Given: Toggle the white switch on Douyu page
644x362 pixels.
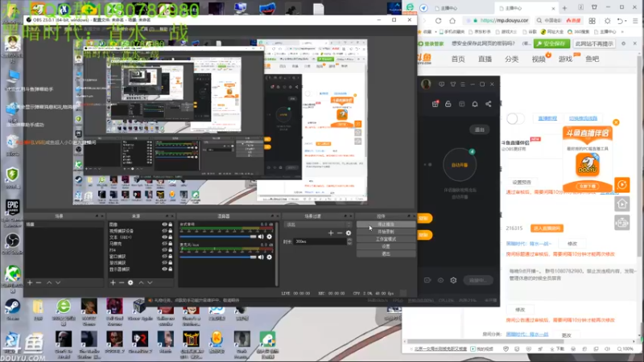Looking at the screenshot, I should pyautogui.click(x=515, y=119).
